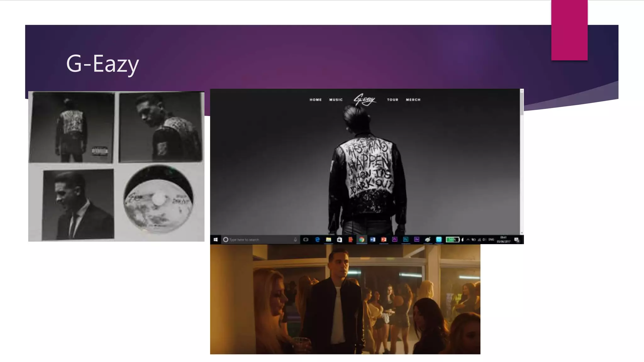Click the Cortana microphone icon

pyautogui.click(x=295, y=240)
